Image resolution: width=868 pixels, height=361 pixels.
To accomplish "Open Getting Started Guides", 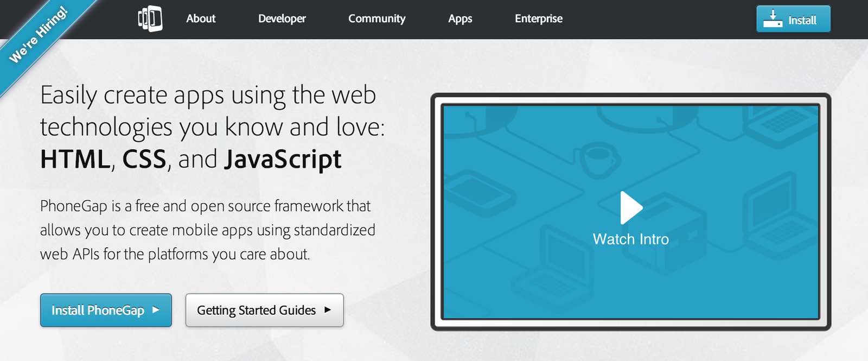I will (265, 310).
